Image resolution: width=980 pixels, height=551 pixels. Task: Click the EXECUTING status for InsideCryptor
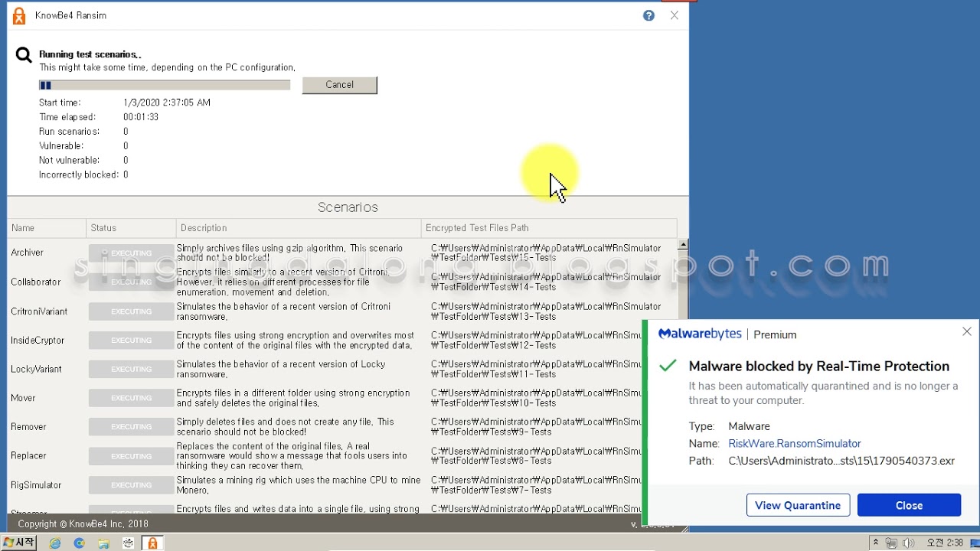pos(132,341)
